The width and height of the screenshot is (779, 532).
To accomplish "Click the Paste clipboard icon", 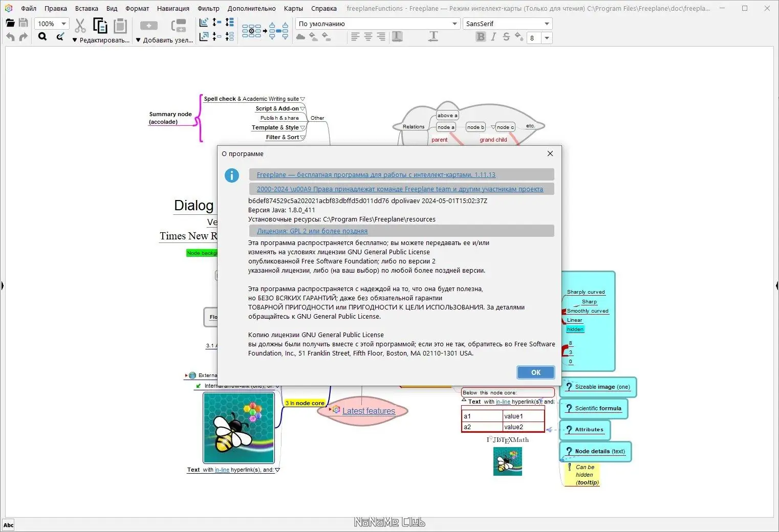I will coord(120,26).
